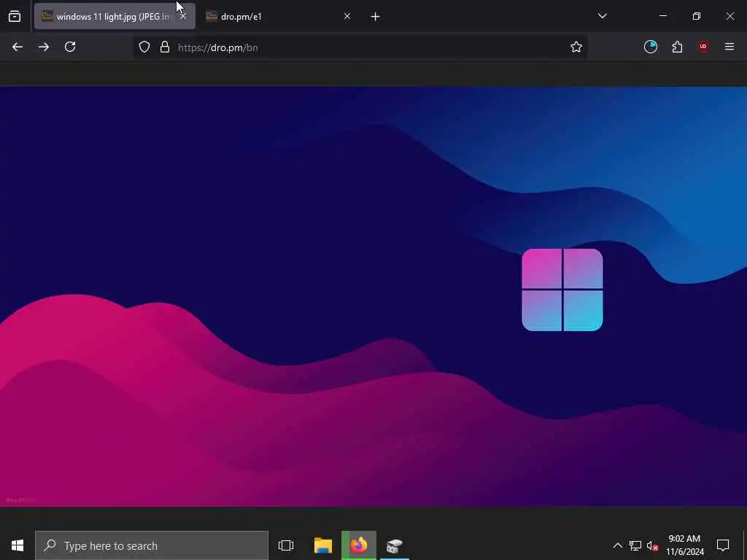
Task: Show hidden system tray icons
Action: pos(617,545)
